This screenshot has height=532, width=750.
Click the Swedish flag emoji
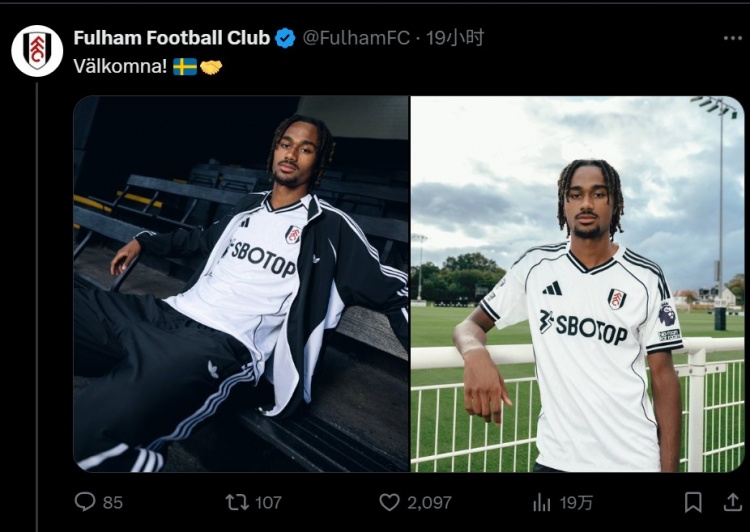(x=184, y=66)
